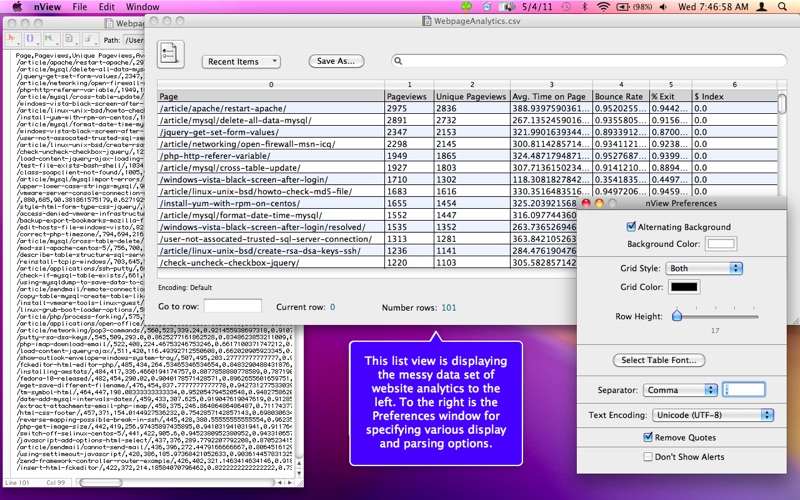Screen dimensions: 800x500
Task: Click the Save As... button
Action: click(x=336, y=61)
